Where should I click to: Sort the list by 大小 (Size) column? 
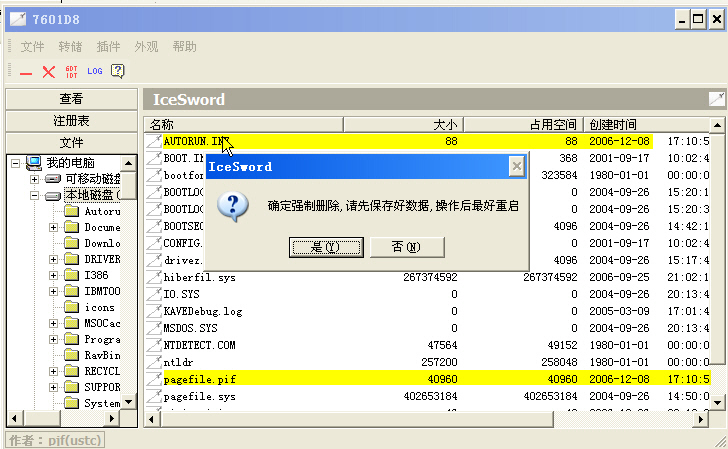(403, 124)
